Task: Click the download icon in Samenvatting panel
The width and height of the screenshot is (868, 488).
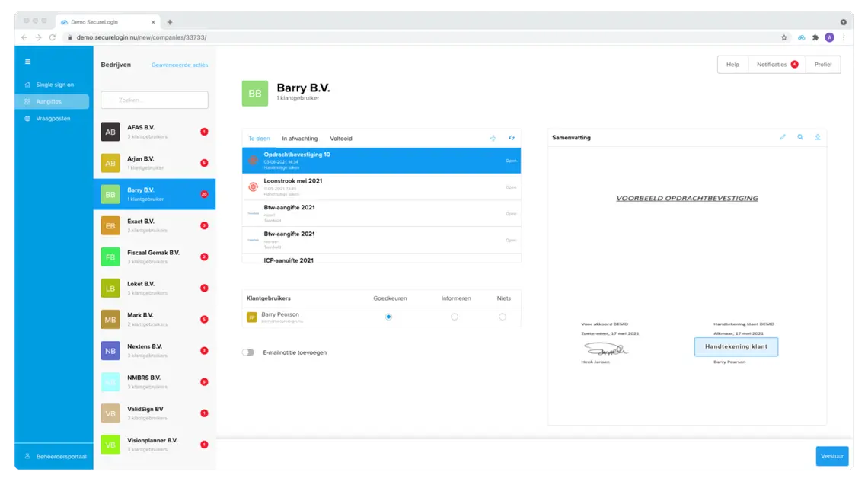Action: [818, 138]
